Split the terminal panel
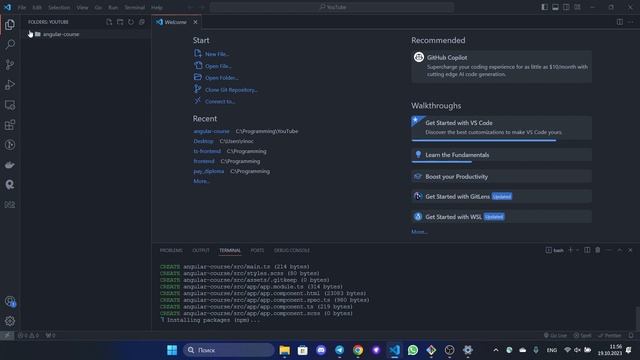This screenshot has height=360, width=640. (587, 250)
